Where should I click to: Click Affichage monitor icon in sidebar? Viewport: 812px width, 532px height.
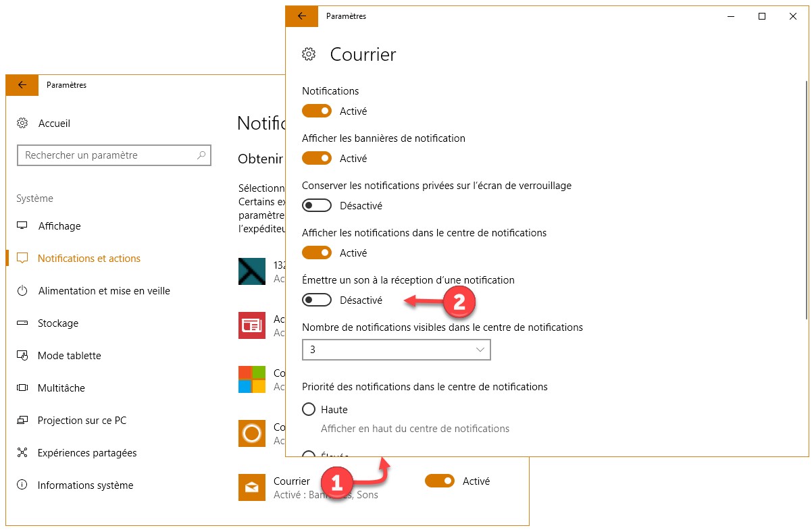pyautogui.click(x=22, y=225)
